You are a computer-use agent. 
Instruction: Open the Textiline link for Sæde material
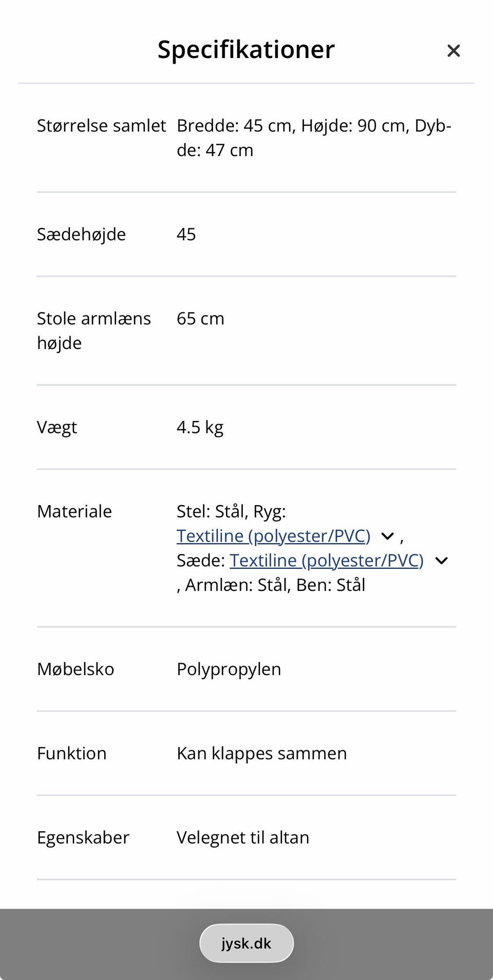pyautogui.click(x=326, y=561)
